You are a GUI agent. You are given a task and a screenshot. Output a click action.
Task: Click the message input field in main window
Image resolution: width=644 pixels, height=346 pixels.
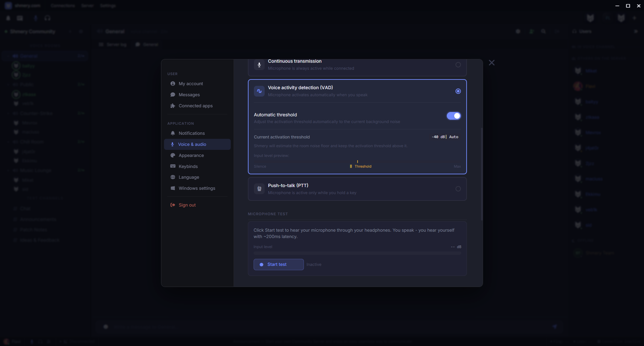(329, 327)
